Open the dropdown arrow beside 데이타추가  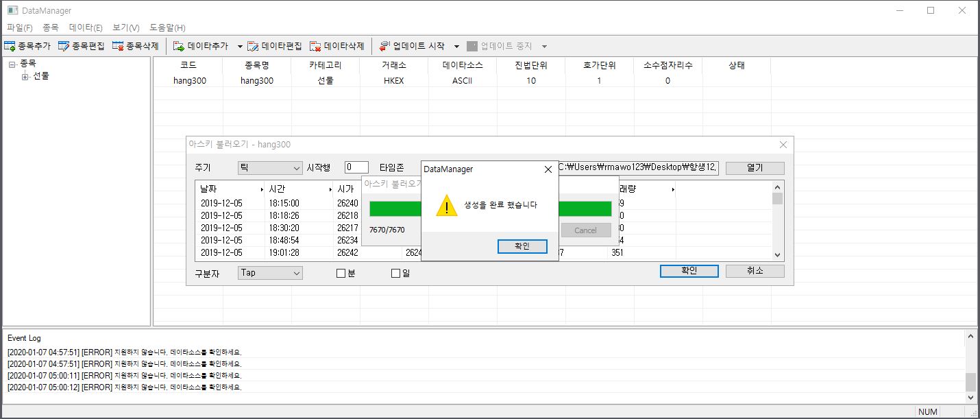(x=240, y=46)
